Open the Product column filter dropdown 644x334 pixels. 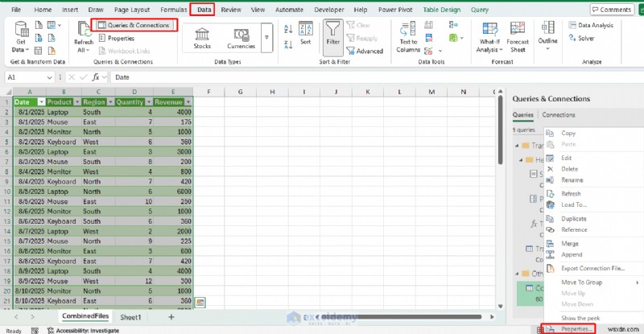click(76, 102)
